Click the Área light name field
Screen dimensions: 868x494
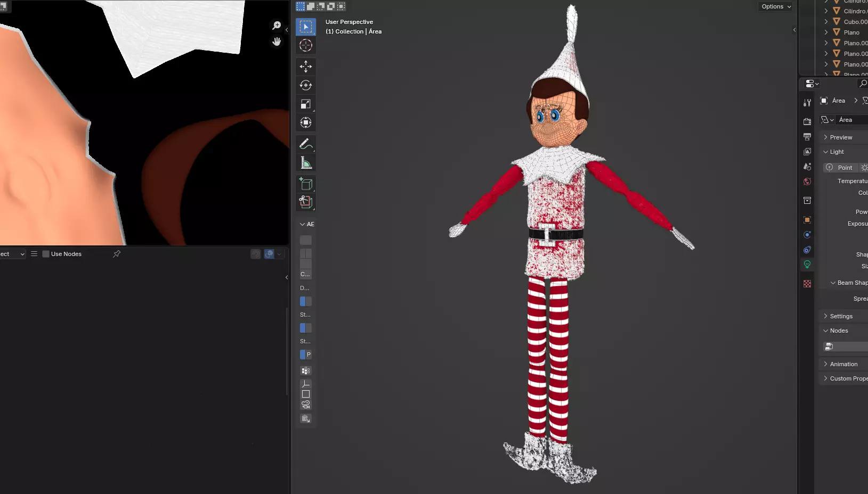pos(852,120)
